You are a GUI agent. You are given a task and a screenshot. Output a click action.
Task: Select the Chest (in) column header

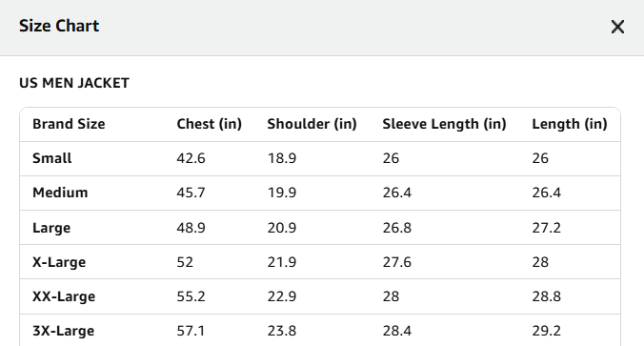(x=209, y=124)
